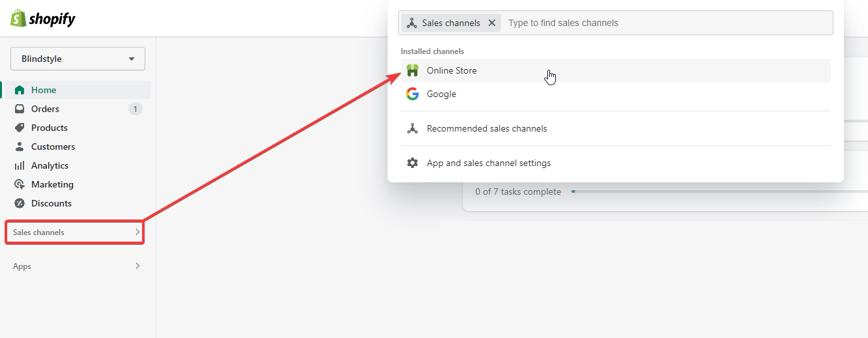868x338 pixels.
Task: Click the Analytics bar chart icon
Action: pyautogui.click(x=20, y=165)
